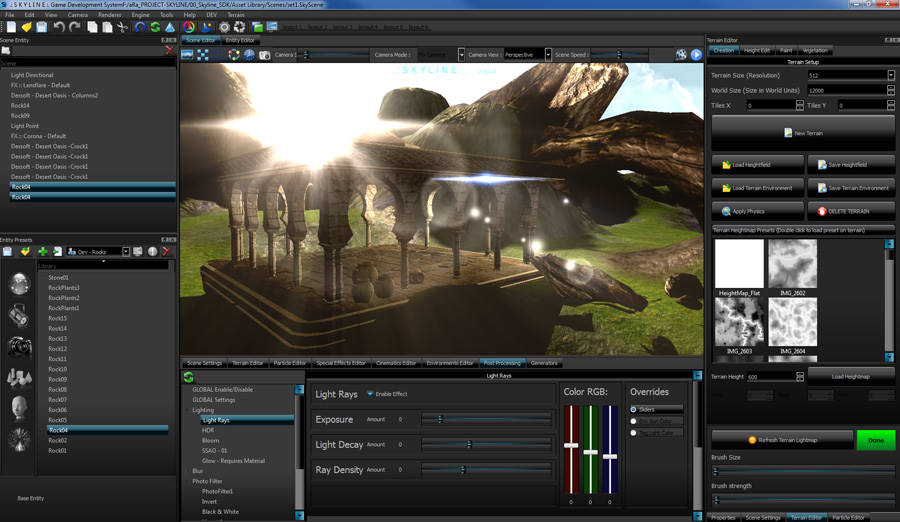The width and height of the screenshot is (900, 522).
Task: Adjust the red Color RGB slider
Action: coord(571,446)
